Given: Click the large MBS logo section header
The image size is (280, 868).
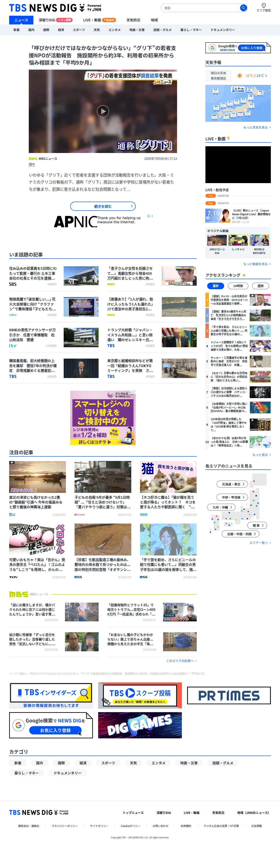Looking at the screenshot, I should pos(19,594).
